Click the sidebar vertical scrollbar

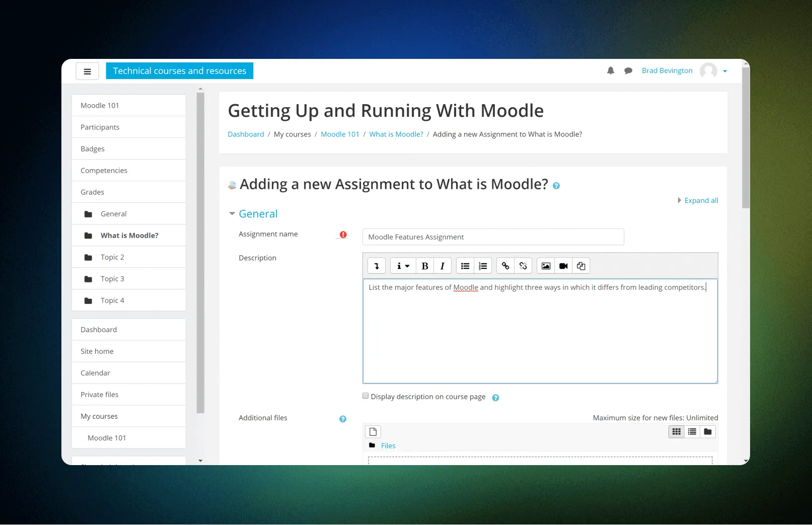point(200,253)
